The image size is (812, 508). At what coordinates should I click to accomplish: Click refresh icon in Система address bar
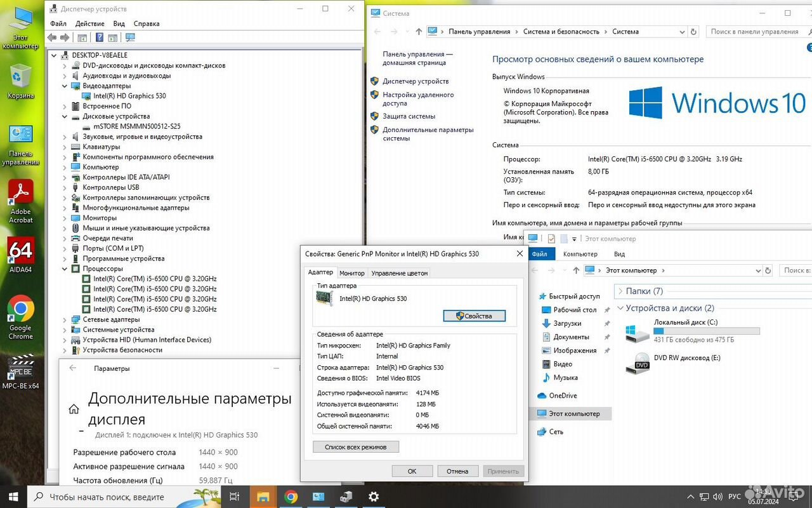pyautogui.click(x=693, y=32)
